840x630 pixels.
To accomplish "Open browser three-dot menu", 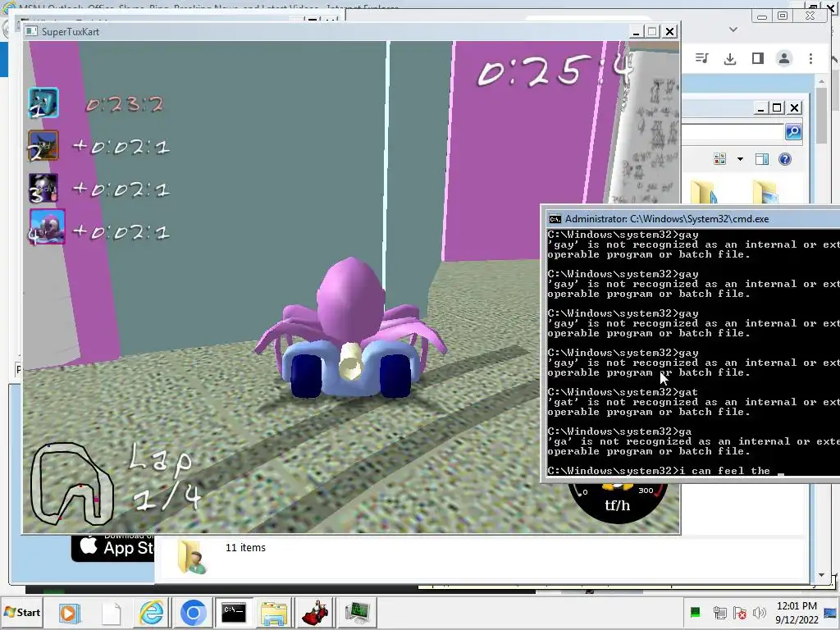I will (810, 58).
